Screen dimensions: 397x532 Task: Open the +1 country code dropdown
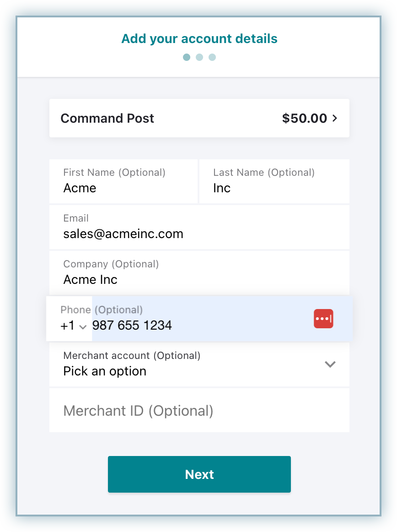[73, 326]
